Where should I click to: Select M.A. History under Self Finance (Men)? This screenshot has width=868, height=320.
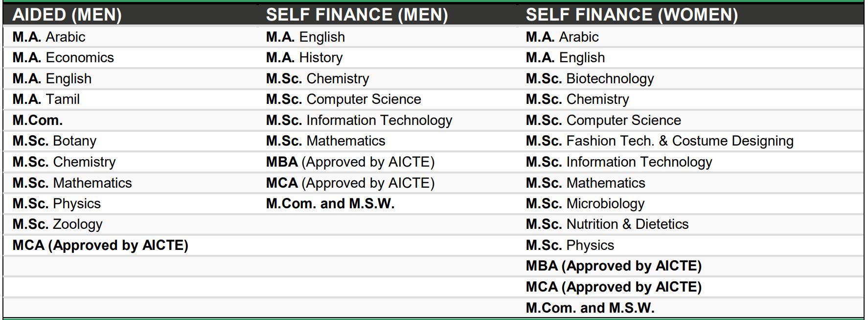click(304, 57)
